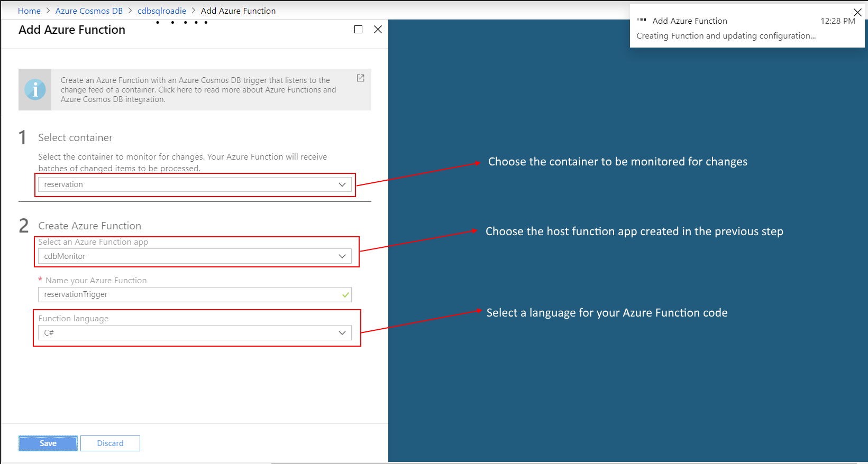Screen dimensions: 868x464
Task: Expand the C# function language dropdown
Action: click(x=342, y=333)
